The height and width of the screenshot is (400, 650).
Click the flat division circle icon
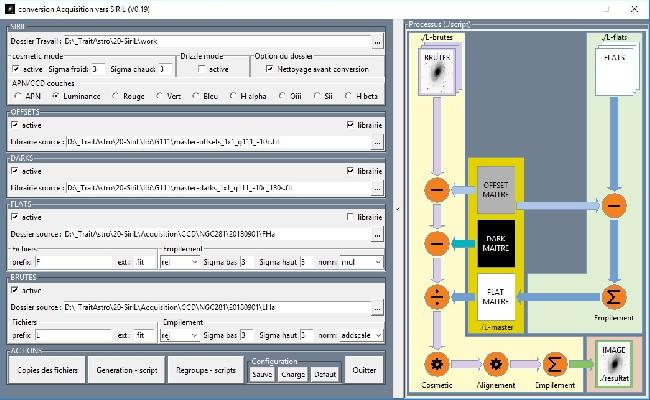coord(437,297)
